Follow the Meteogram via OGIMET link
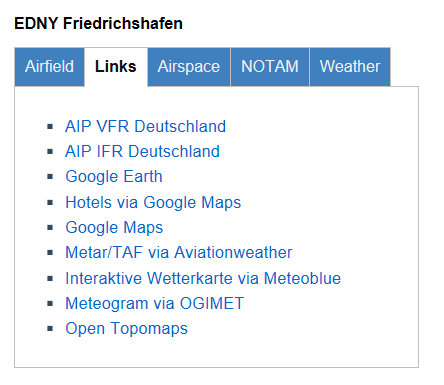This screenshot has height=385, width=444. pos(155,303)
